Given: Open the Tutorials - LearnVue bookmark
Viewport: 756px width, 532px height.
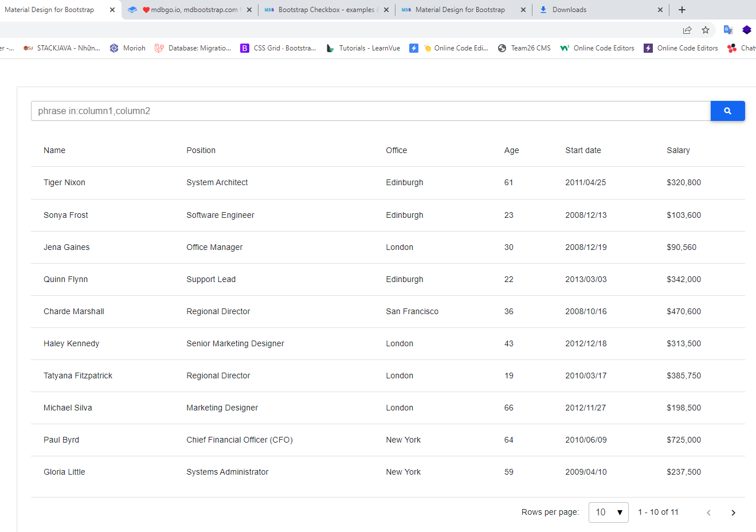Looking at the screenshot, I should 363,48.
